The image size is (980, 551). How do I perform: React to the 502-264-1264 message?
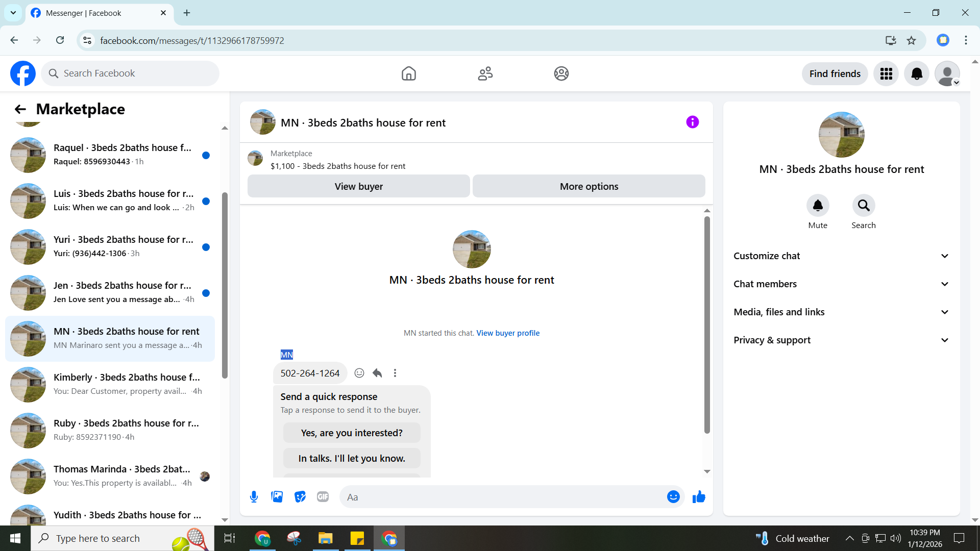(x=359, y=373)
